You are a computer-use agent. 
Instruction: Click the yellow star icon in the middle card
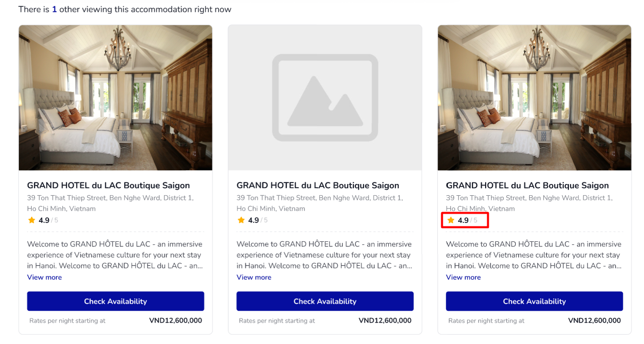click(241, 220)
